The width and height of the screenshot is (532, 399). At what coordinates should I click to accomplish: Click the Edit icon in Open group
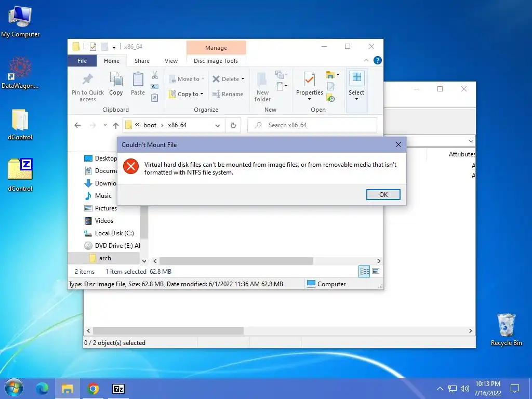point(331,87)
